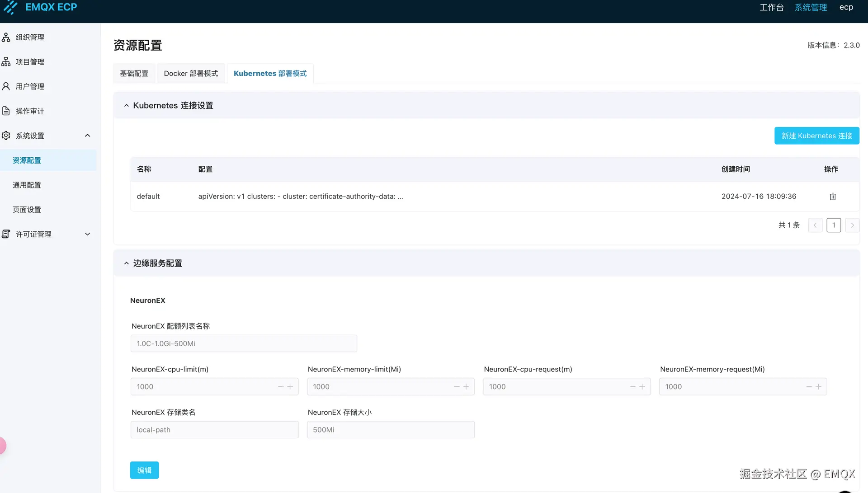Screen dimensions: 868x493
Task: Increment NeuronEX-cpu-limit with the plus stepper
Action: point(290,387)
